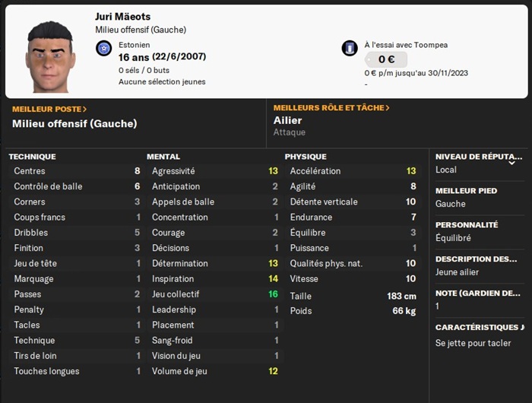This screenshot has height=403, width=532.
Task: Select the Centres attribute row
Action: click(x=77, y=171)
